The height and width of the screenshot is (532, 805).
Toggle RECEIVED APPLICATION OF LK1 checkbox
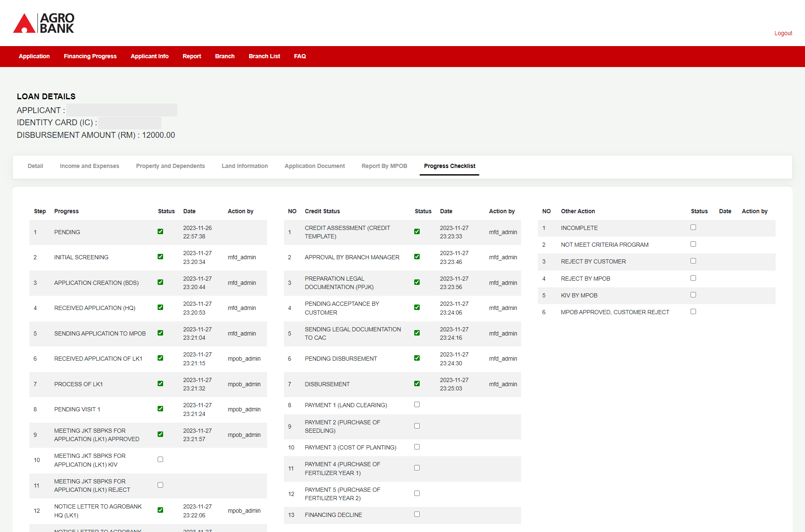(160, 358)
